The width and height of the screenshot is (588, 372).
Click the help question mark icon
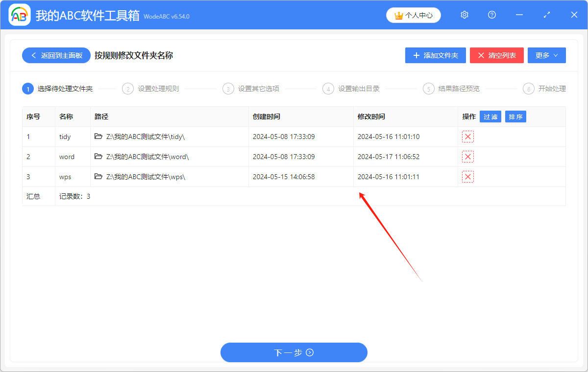[x=491, y=15]
